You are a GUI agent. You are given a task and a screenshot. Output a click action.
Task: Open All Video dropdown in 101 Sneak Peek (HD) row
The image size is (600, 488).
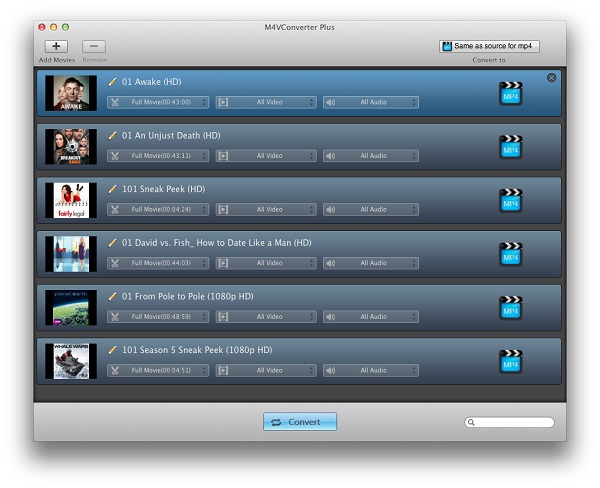pos(266,209)
